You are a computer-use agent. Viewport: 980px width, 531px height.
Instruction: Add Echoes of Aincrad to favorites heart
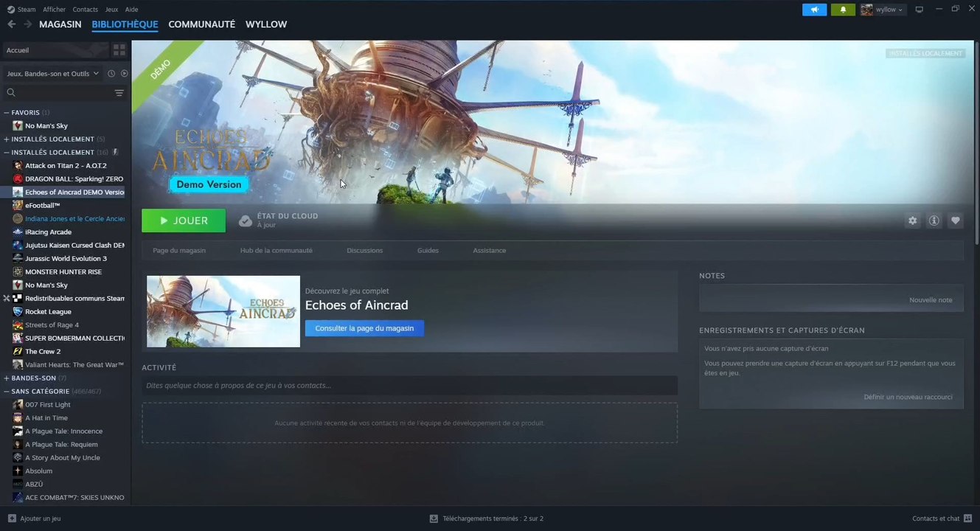pos(956,221)
